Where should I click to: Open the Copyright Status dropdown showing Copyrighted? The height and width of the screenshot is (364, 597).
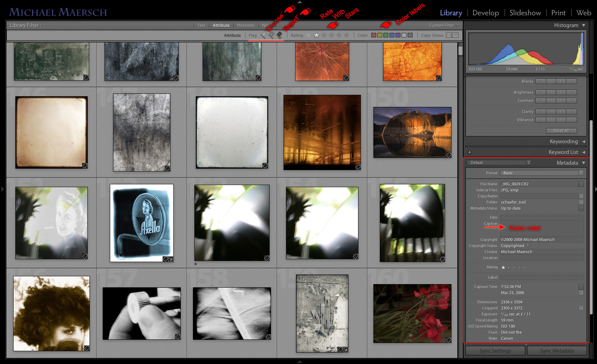click(515, 246)
